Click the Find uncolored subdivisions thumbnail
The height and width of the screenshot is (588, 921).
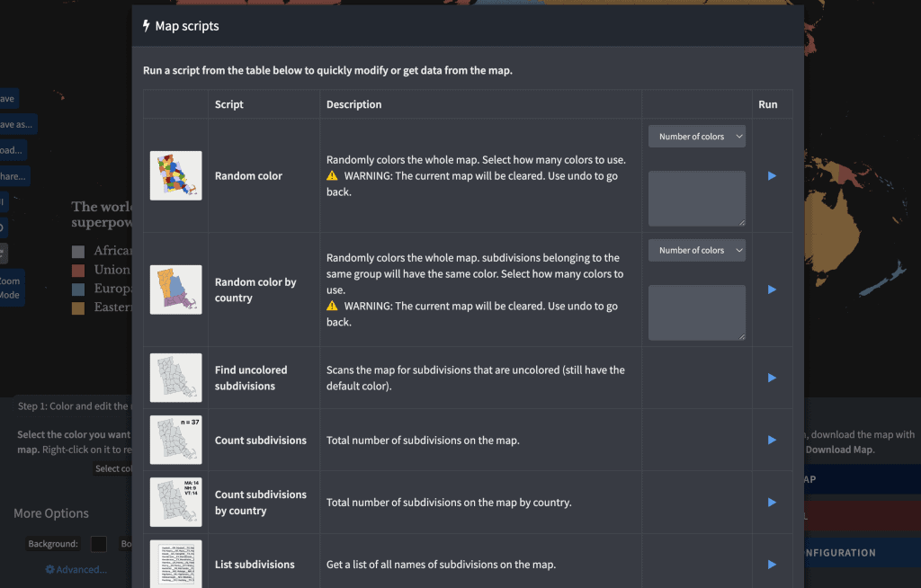tap(175, 378)
